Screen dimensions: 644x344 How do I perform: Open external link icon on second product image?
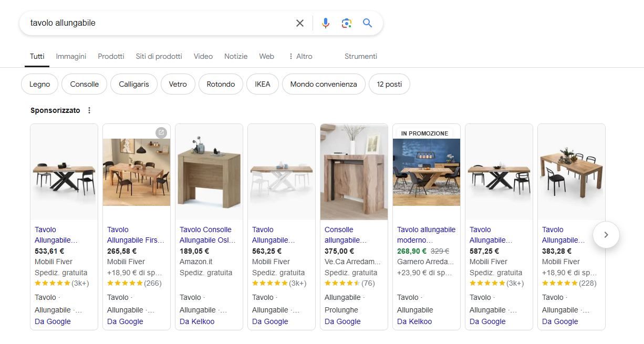click(x=161, y=132)
